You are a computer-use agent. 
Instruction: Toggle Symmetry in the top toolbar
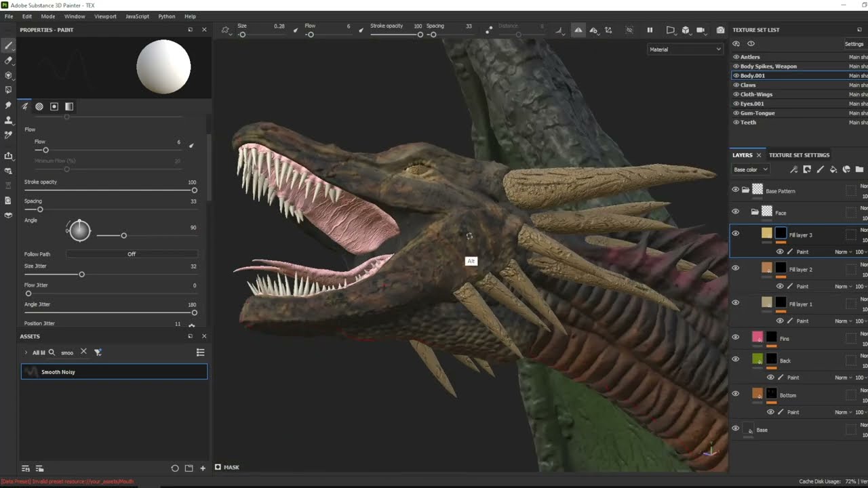click(x=578, y=30)
